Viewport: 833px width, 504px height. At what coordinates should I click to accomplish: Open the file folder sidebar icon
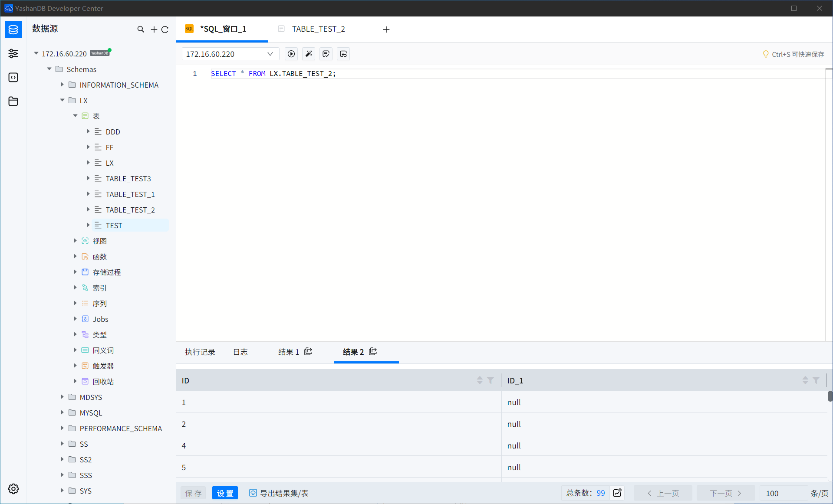point(13,101)
